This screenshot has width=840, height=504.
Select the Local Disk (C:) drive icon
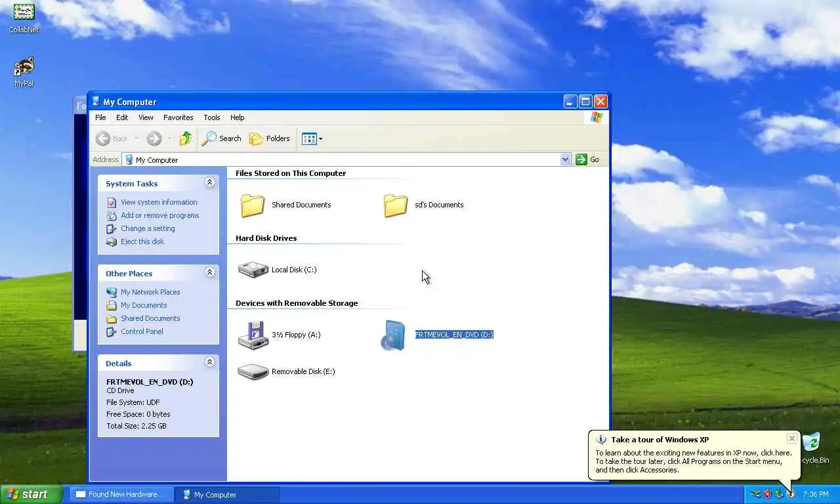(253, 270)
